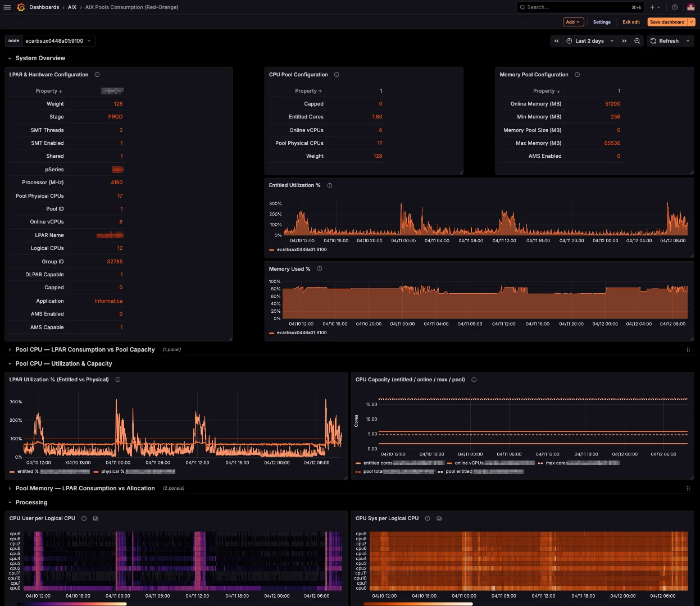Image resolution: width=700 pixels, height=606 pixels.
Task: Click the zoom out time range icon
Action: point(637,40)
